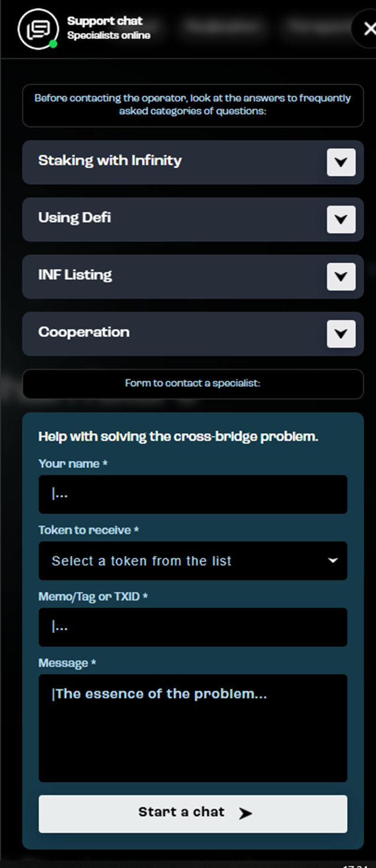The width and height of the screenshot is (376, 868).
Task: Click the send arrow icon on Start a chat
Action: [245, 814]
